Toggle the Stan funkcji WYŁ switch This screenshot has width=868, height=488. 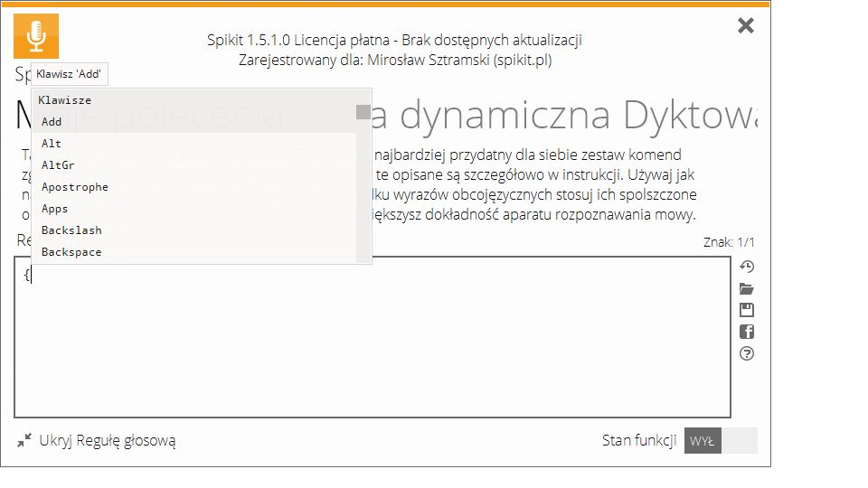pos(721,441)
